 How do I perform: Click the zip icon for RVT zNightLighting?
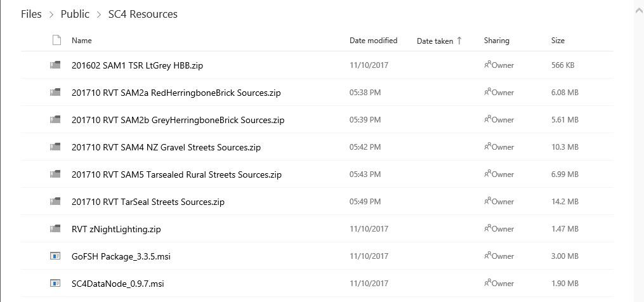[x=55, y=228]
